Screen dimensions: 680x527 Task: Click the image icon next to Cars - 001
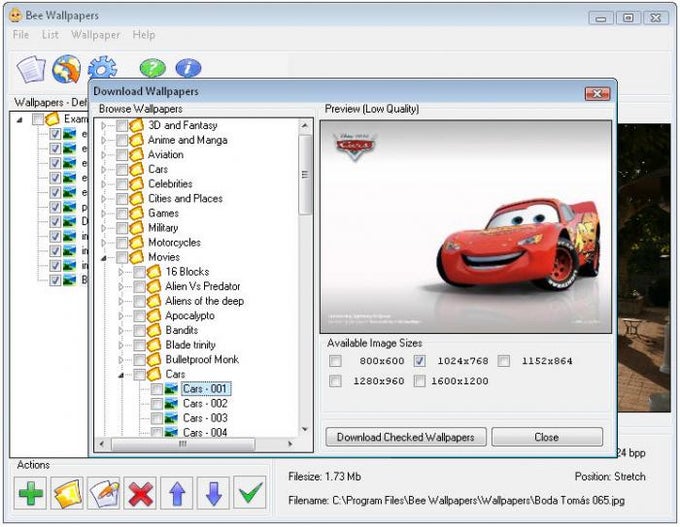pos(171,389)
